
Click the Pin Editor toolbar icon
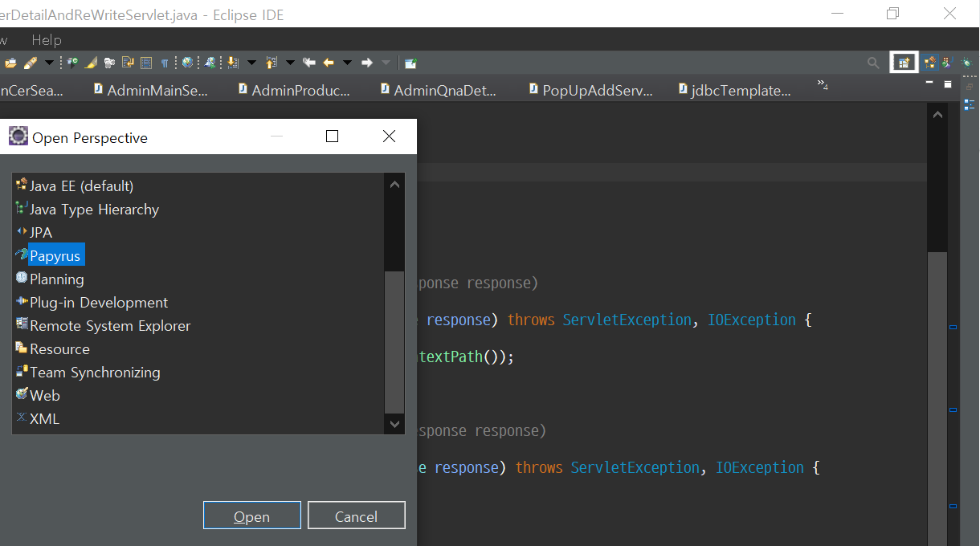(410, 63)
